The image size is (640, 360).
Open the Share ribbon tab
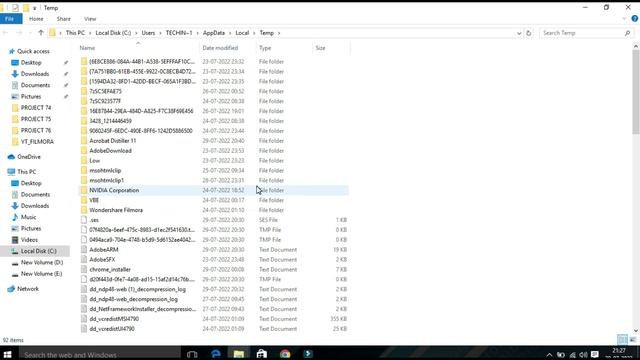(x=64, y=19)
